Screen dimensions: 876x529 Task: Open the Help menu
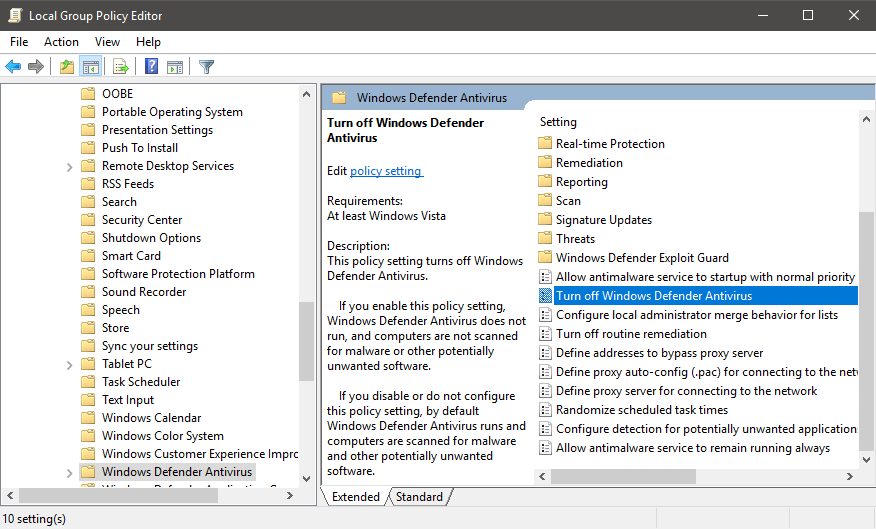[148, 42]
